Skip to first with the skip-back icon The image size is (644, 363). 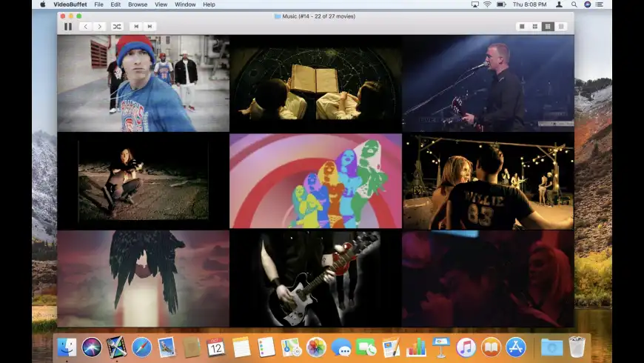tap(136, 27)
